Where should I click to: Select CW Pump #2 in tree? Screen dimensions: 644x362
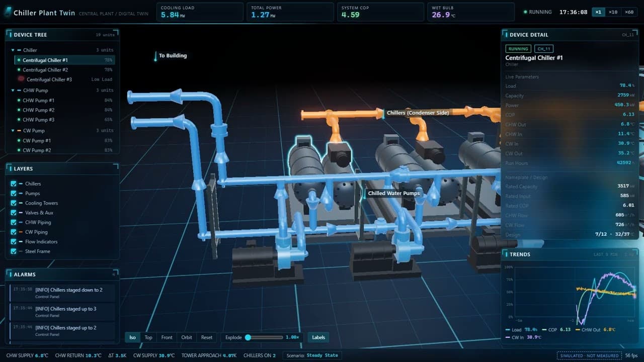point(65,150)
